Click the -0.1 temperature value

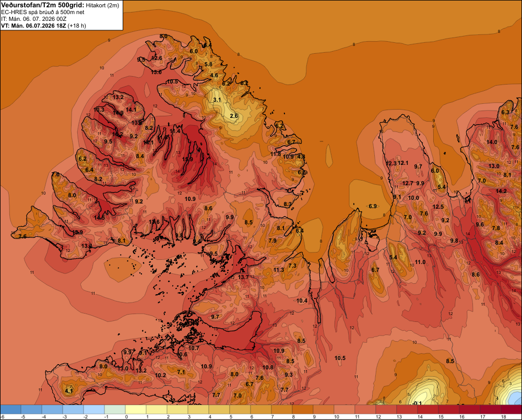417,403
